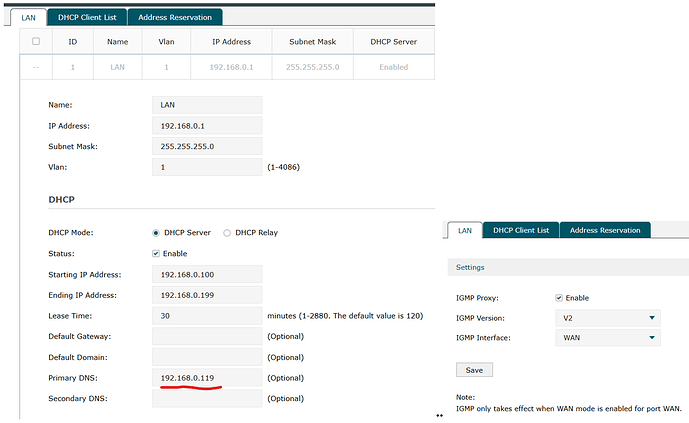The image size is (689, 423).
Task: Click the LAN name cell in the table row
Action: click(117, 67)
